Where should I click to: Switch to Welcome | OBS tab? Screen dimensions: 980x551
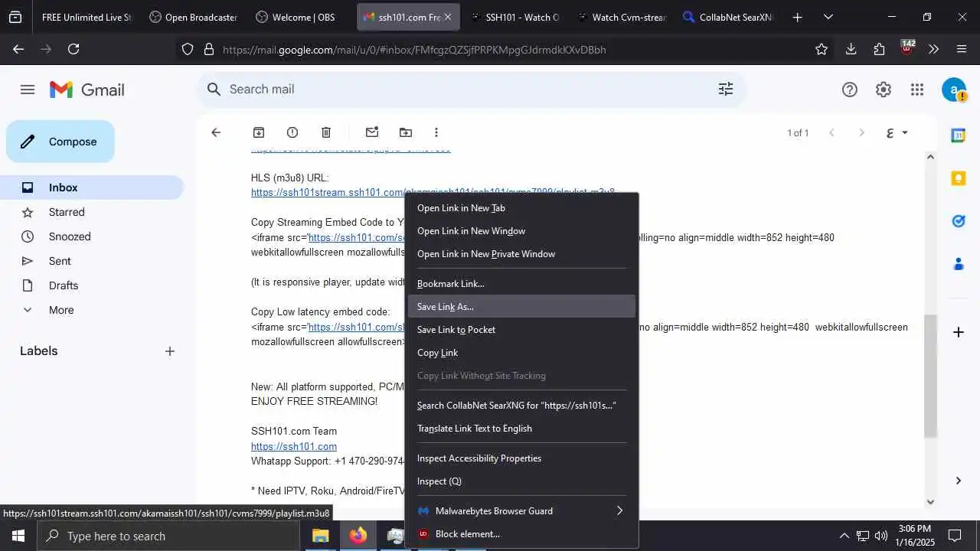coord(300,17)
